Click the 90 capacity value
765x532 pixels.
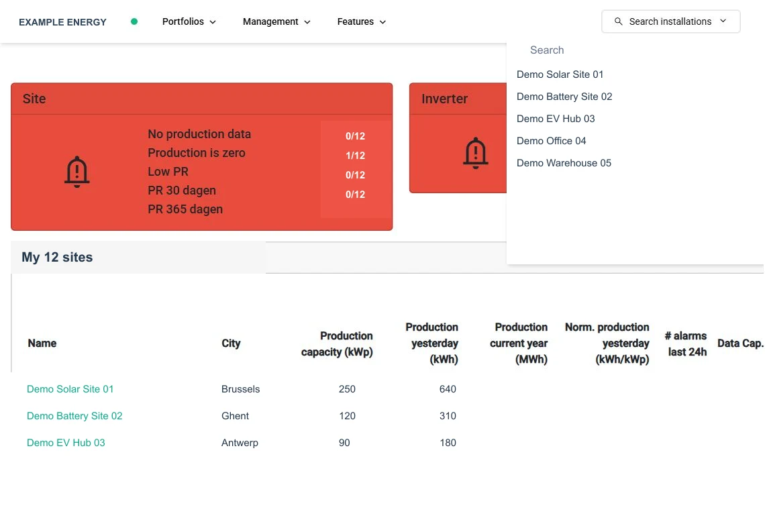(x=344, y=443)
